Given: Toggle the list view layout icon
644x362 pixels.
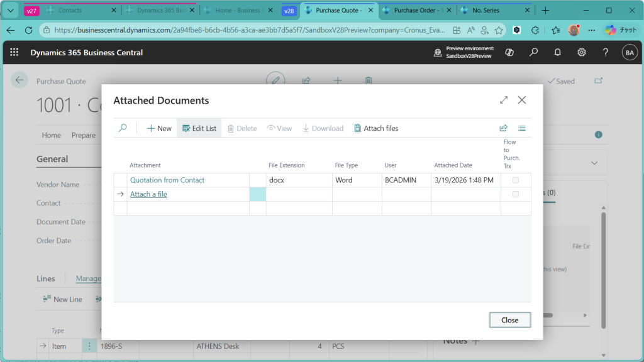Looking at the screenshot, I should [x=522, y=128].
